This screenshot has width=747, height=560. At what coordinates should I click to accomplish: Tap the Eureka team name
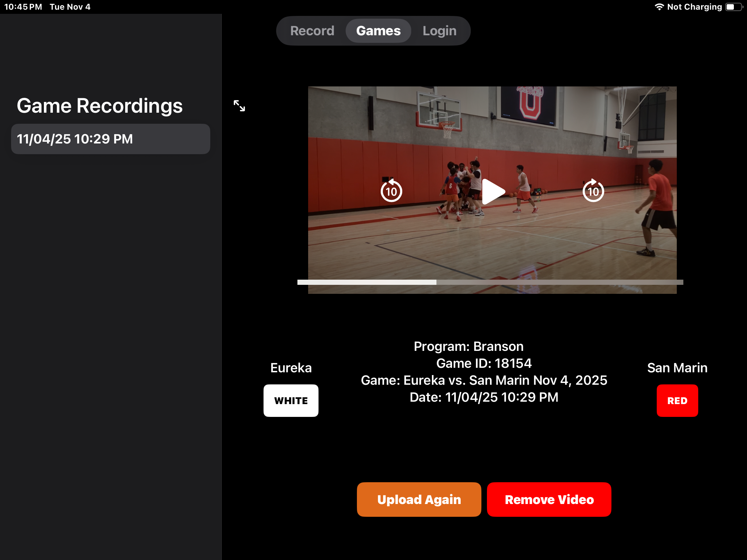point(291,368)
